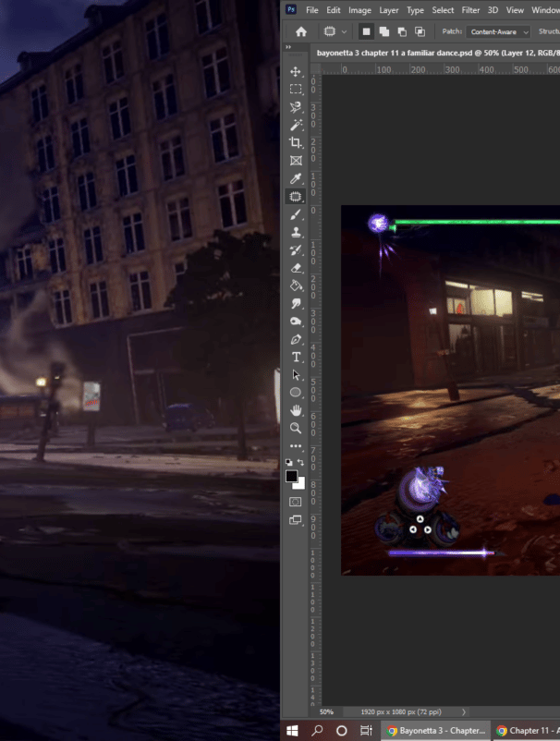Click the Home button in options bar

[x=300, y=31]
